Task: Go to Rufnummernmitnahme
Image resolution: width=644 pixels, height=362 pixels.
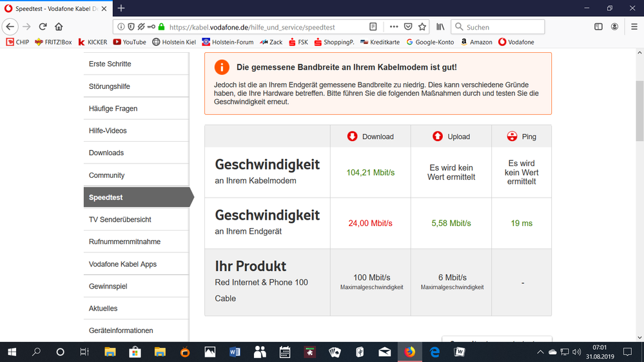Action: pos(137,242)
